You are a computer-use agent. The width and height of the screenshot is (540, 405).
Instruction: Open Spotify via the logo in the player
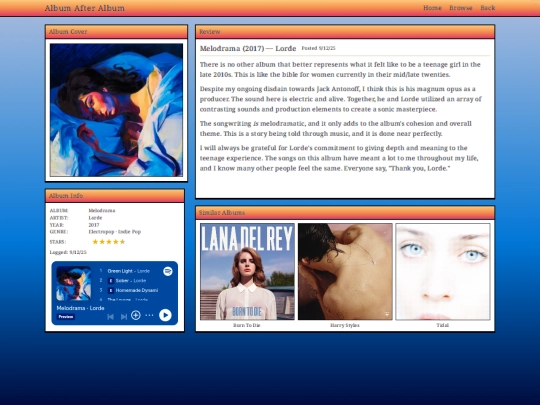pyautogui.click(x=168, y=271)
